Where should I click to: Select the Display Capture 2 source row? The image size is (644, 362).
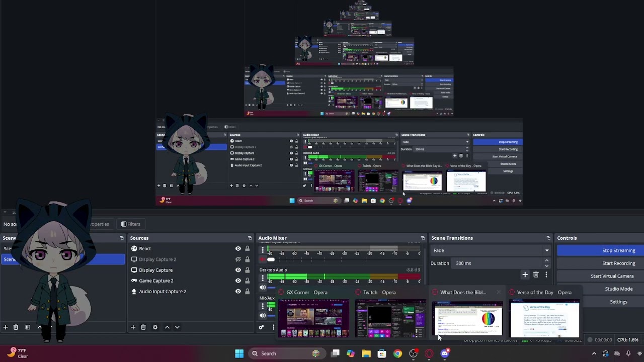click(x=191, y=259)
